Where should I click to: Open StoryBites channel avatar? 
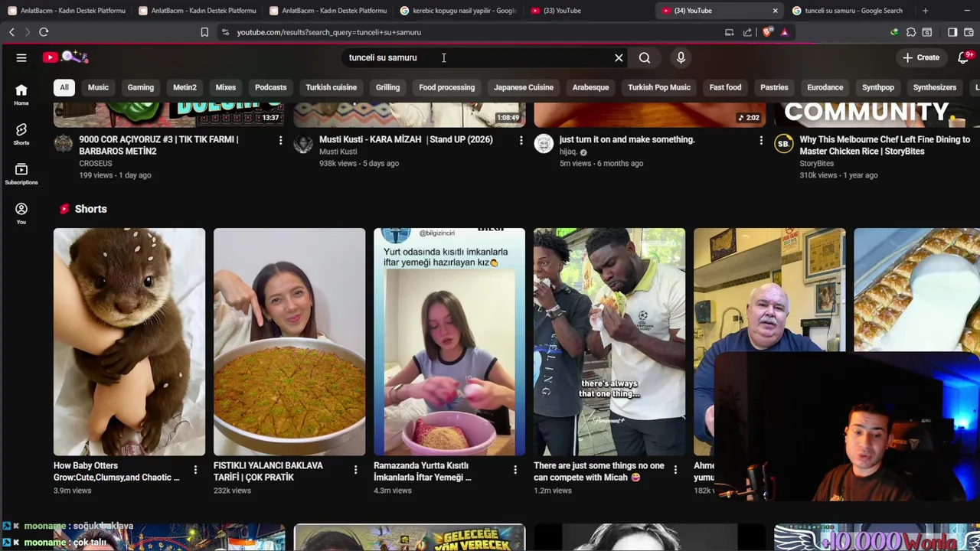[x=783, y=144]
